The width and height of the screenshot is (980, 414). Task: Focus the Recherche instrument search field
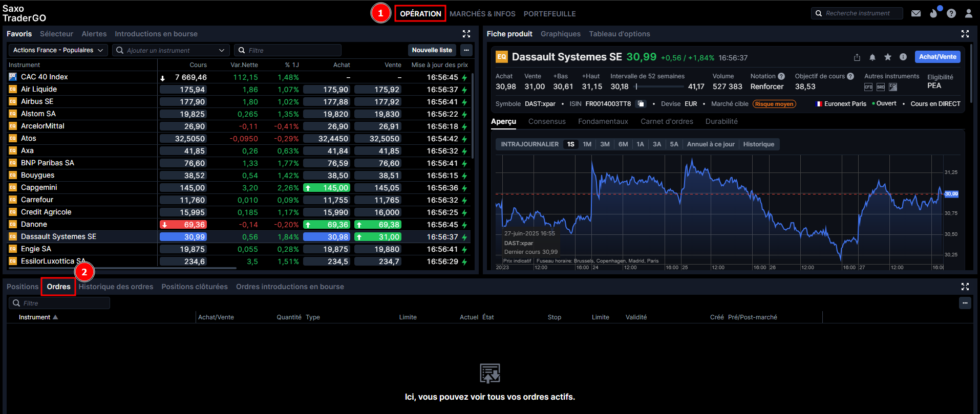pos(857,13)
